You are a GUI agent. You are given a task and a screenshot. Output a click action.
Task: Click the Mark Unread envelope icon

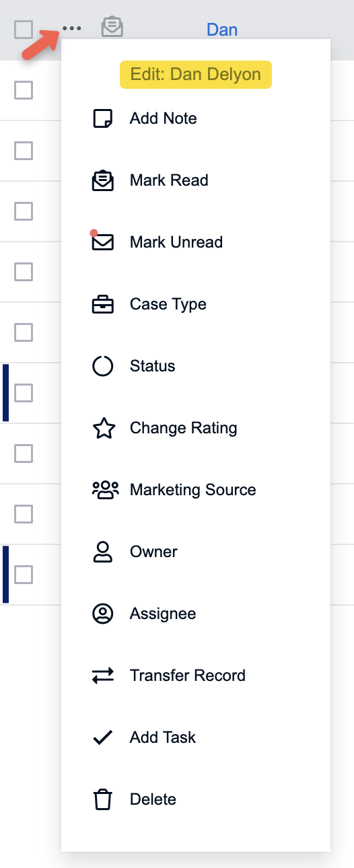click(102, 242)
